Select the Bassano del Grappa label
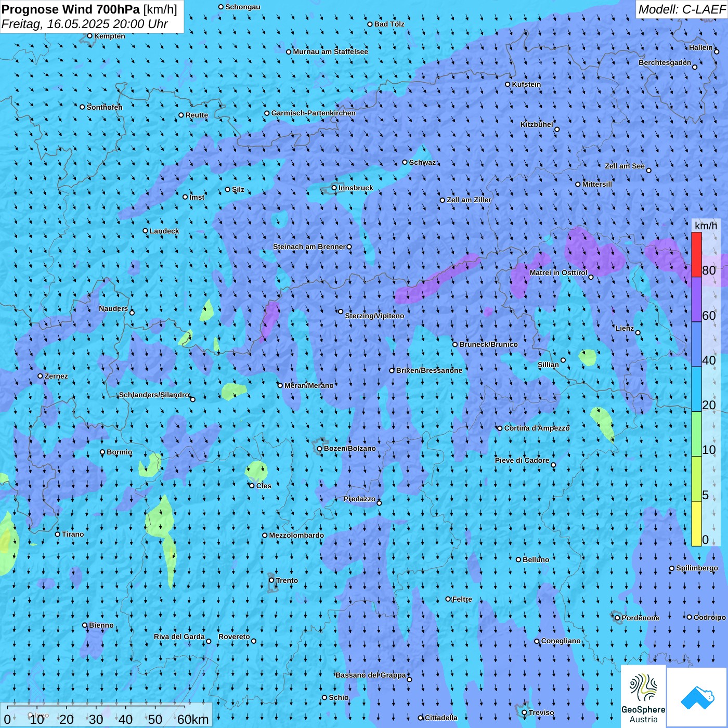 371,675
